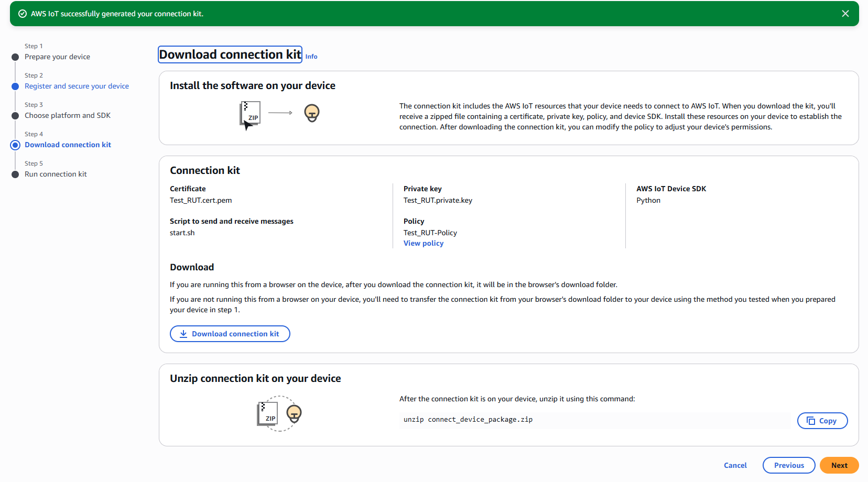Select Download connection kit step in sidebar

pyautogui.click(x=68, y=145)
